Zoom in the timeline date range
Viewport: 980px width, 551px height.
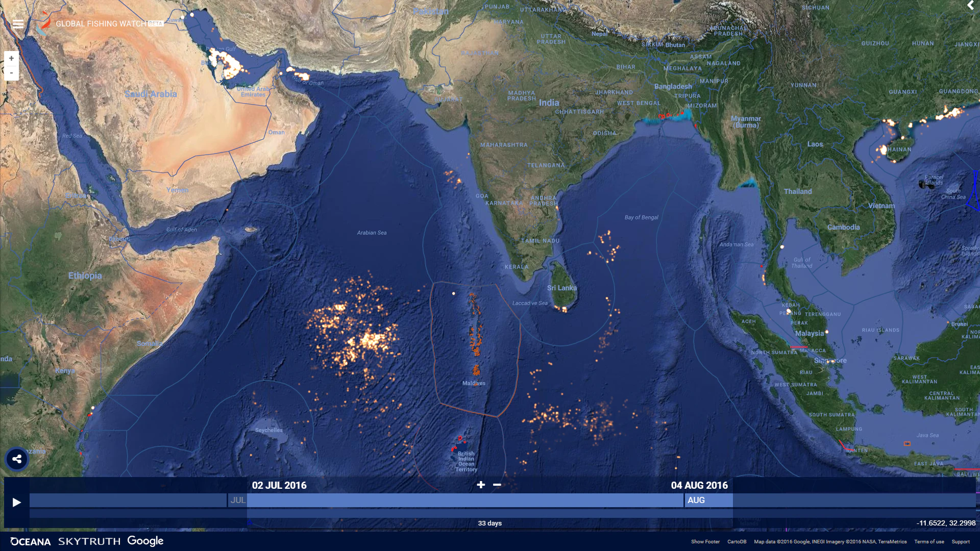480,485
